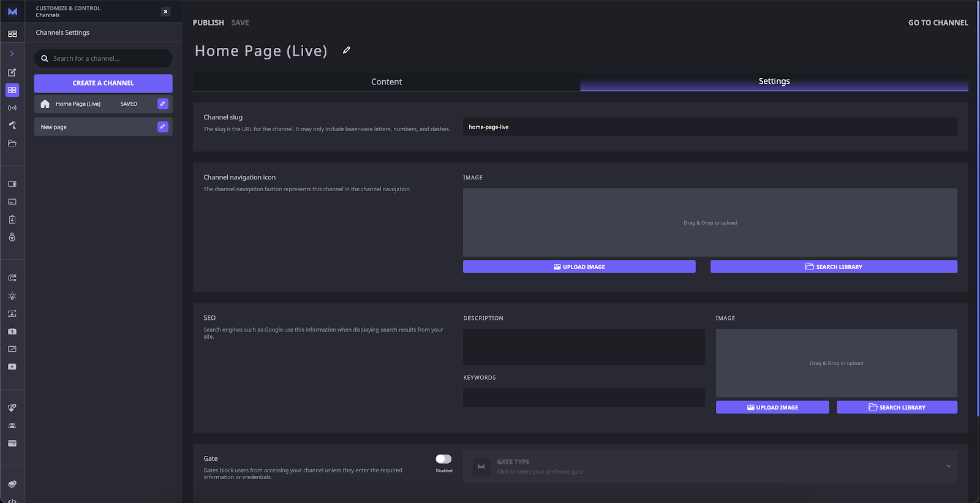Screen dimensions: 980x503
Task: Click the Create a Channel button
Action: pyautogui.click(x=103, y=83)
